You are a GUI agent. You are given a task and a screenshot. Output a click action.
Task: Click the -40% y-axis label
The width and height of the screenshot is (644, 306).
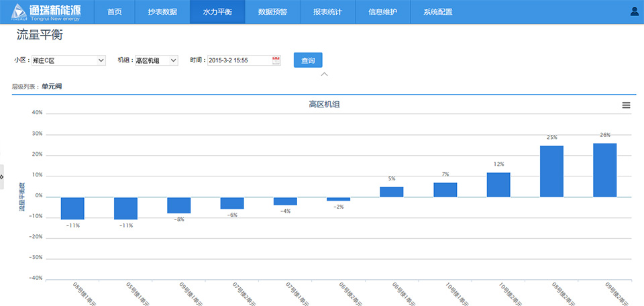pyautogui.click(x=36, y=278)
